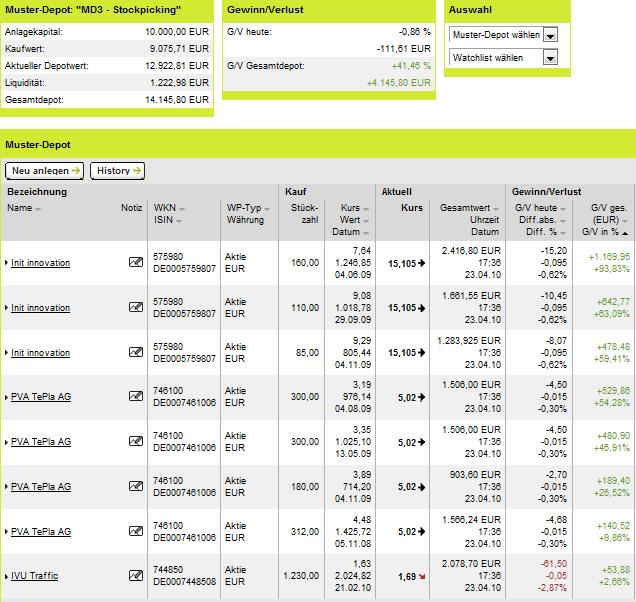Click Anlagekapital value 10.000,00 EUR
This screenshot has width=636, height=602.
click(177, 32)
